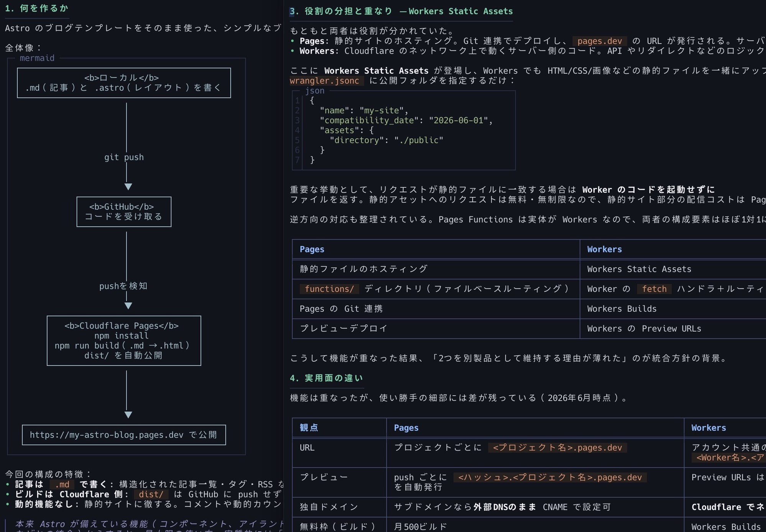The height and width of the screenshot is (532, 766).
Task: Select the 'Cloudflare Pages' flowchart box
Action: pos(124,340)
